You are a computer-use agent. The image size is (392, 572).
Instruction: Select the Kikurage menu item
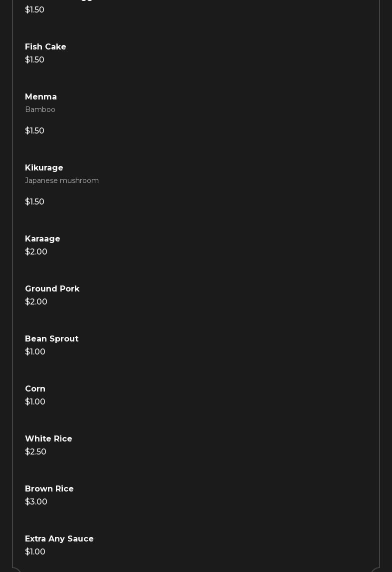44,168
